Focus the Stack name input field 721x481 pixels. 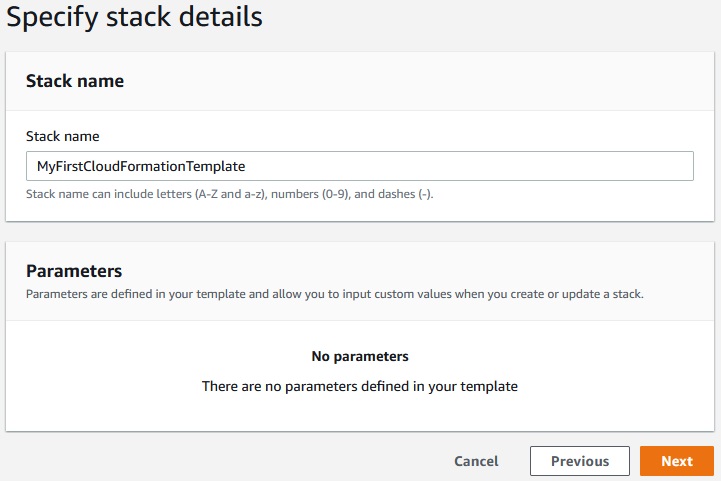360,166
